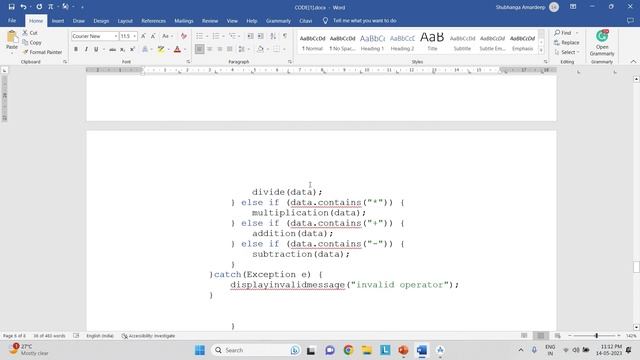Cut the selected text
This screenshot has width=640, height=360.
(x=30, y=33)
